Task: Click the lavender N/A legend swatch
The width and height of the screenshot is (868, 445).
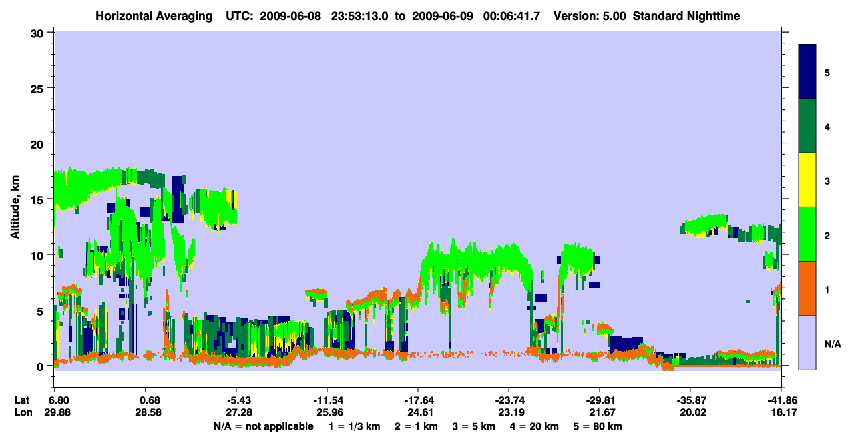Action: [807, 342]
